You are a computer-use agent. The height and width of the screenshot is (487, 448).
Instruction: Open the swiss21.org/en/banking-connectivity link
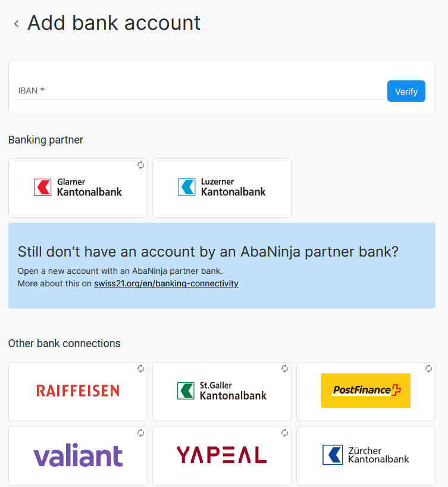pos(166,283)
